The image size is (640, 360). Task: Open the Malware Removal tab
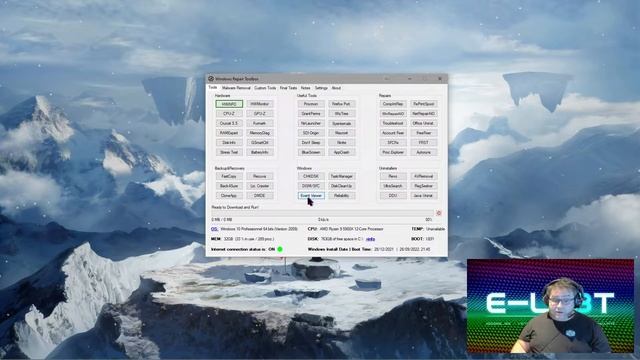pos(236,88)
